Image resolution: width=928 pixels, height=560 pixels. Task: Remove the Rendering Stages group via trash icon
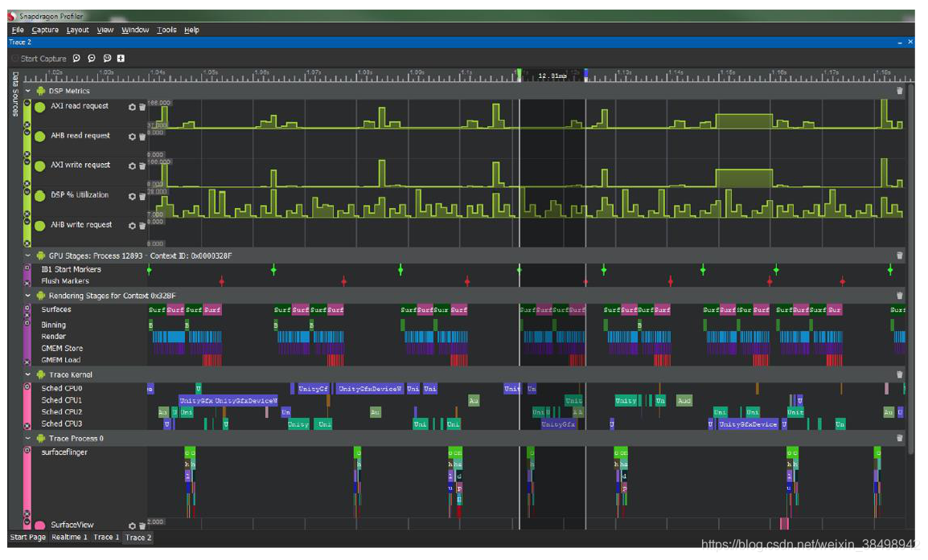pyautogui.click(x=900, y=296)
